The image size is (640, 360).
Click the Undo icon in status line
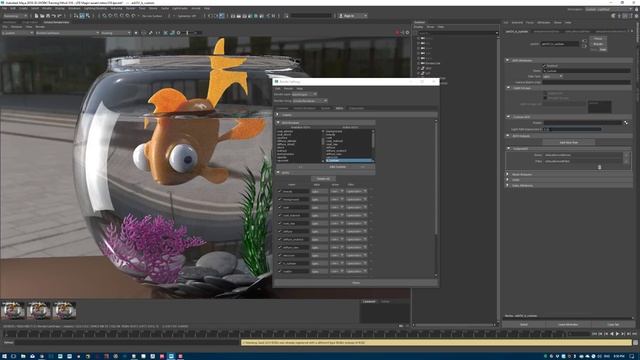pos(53,16)
